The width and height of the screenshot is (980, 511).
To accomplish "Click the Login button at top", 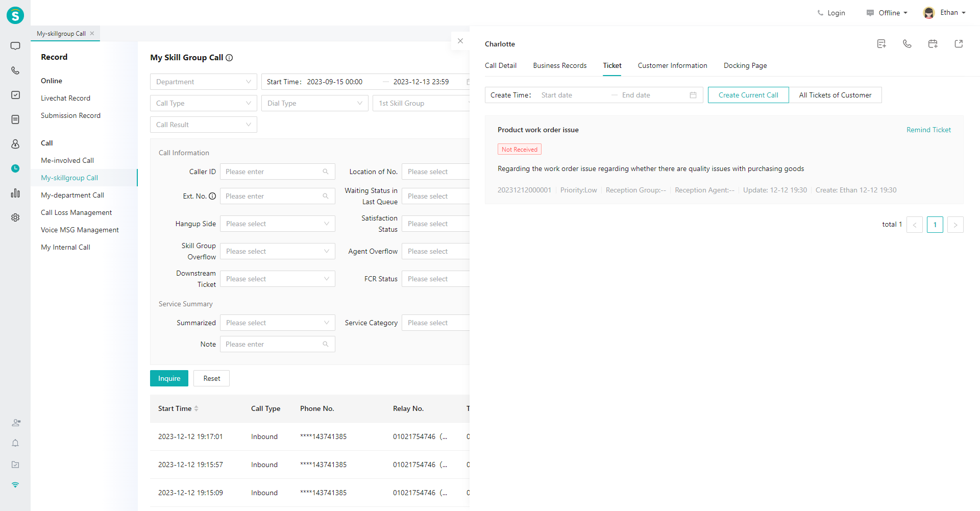I will [x=831, y=13].
